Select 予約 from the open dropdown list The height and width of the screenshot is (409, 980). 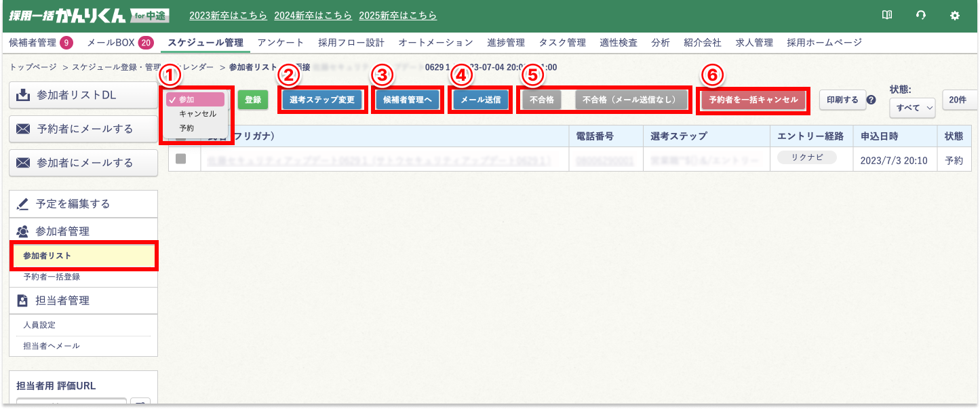(187, 127)
